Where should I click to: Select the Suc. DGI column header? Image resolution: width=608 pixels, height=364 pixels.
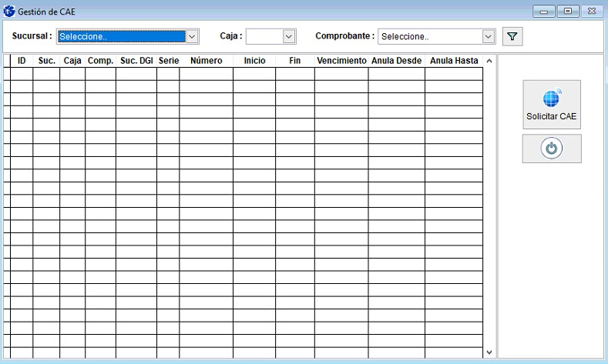click(136, 61)
